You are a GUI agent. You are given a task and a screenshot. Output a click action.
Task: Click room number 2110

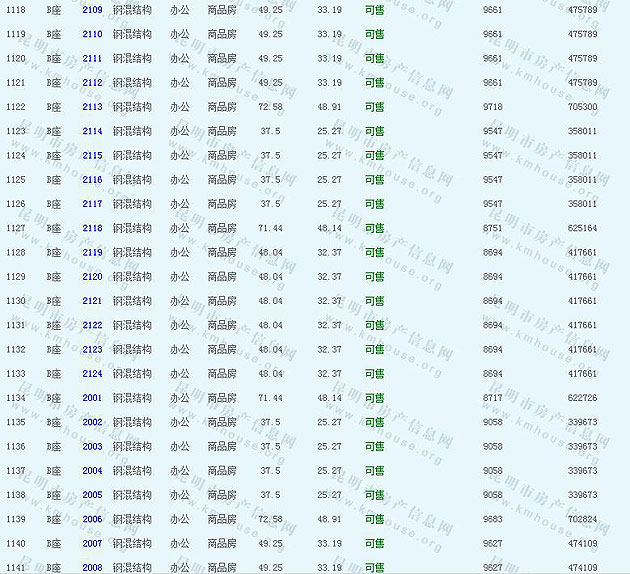(92, 34)
